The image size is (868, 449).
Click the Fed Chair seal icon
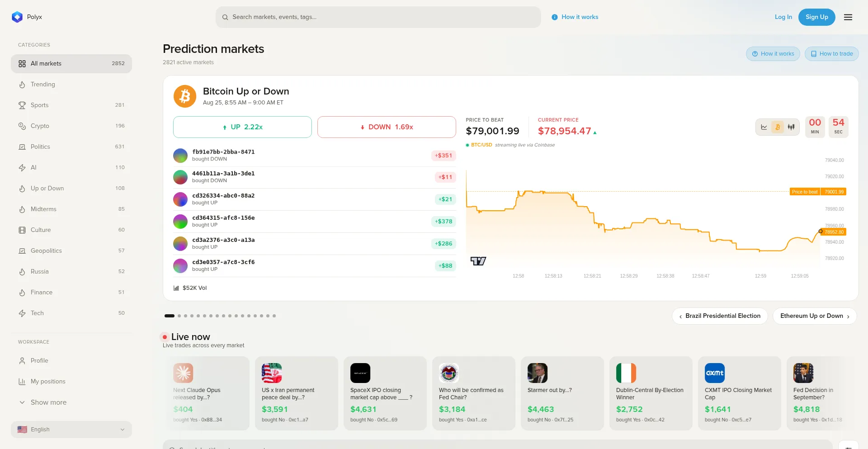449,373
